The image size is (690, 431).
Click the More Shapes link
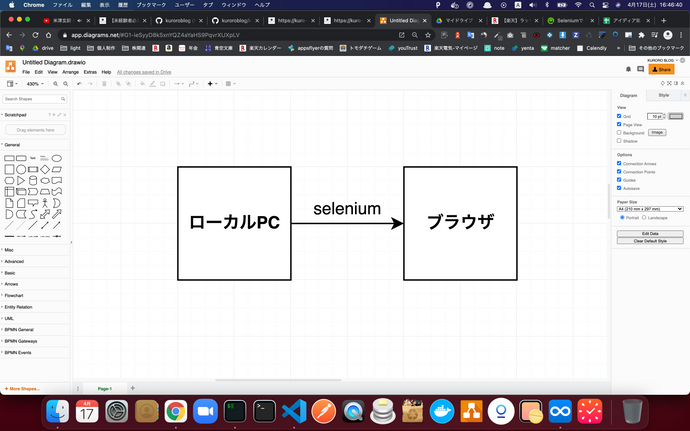(x=22, y=389)
